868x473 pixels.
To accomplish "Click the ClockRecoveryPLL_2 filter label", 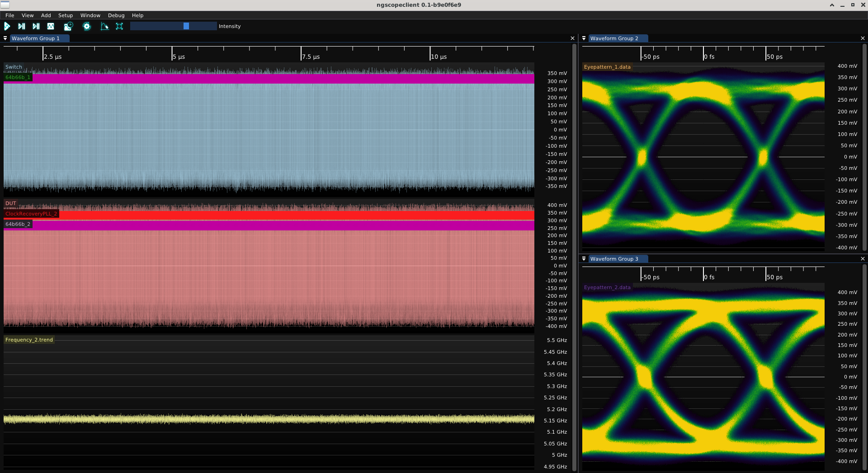I will coord(31,214).
